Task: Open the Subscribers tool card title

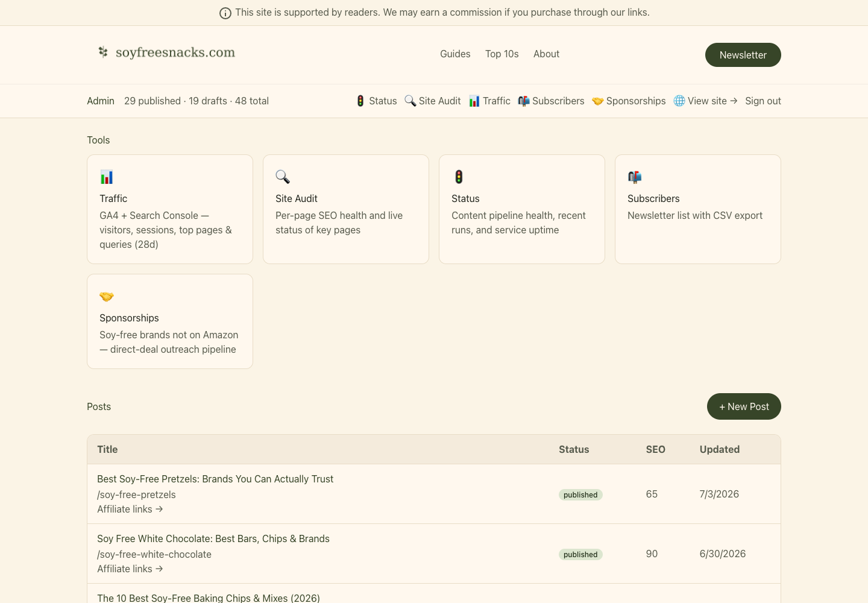Action: tap(653, 198)
